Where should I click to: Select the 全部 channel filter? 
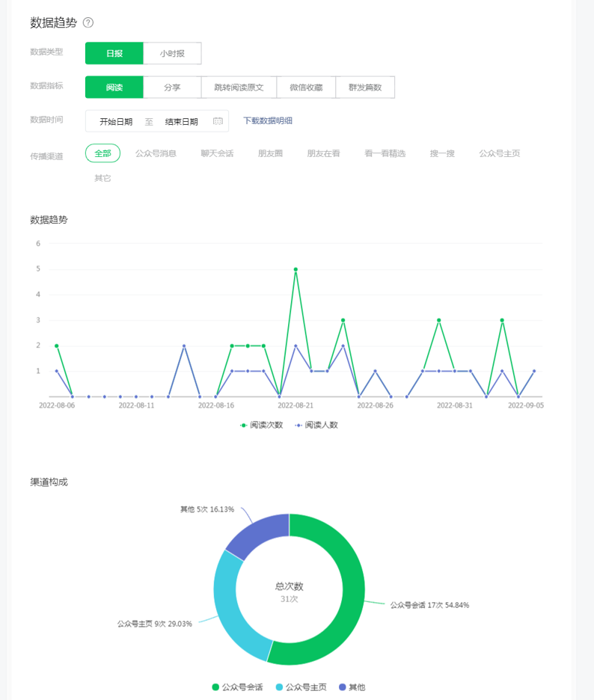tap(102, 153)
